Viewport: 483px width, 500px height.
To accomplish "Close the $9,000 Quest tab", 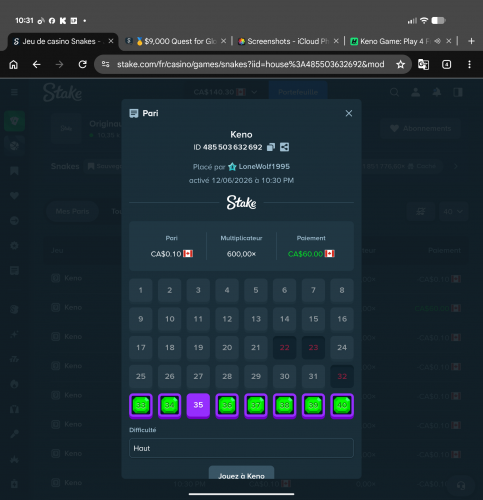I will click(224, 41).
